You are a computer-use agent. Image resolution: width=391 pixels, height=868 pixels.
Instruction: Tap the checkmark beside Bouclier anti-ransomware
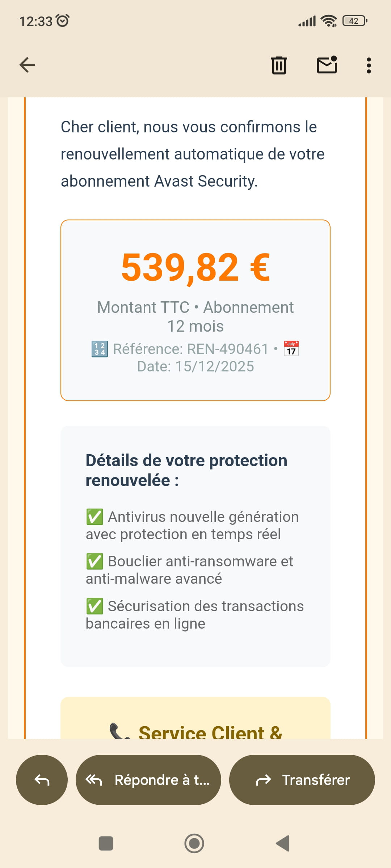[95, 561]
